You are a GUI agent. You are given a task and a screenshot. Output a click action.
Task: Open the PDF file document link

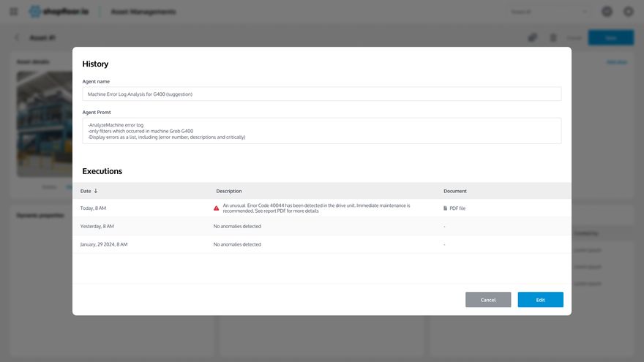[x=457, y=208]
